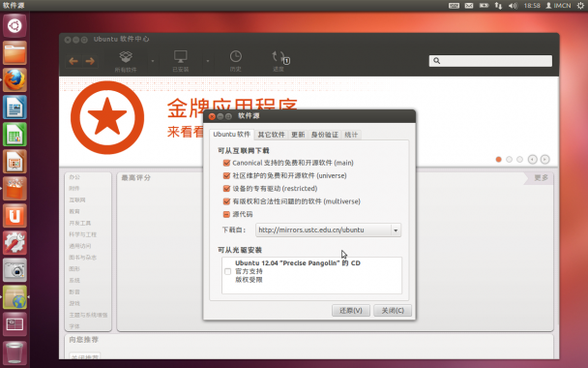Image resolution: width=588 pixels, height=368 pixels.
Task: Open network indicator in top panel
Action: pos(498,6)
